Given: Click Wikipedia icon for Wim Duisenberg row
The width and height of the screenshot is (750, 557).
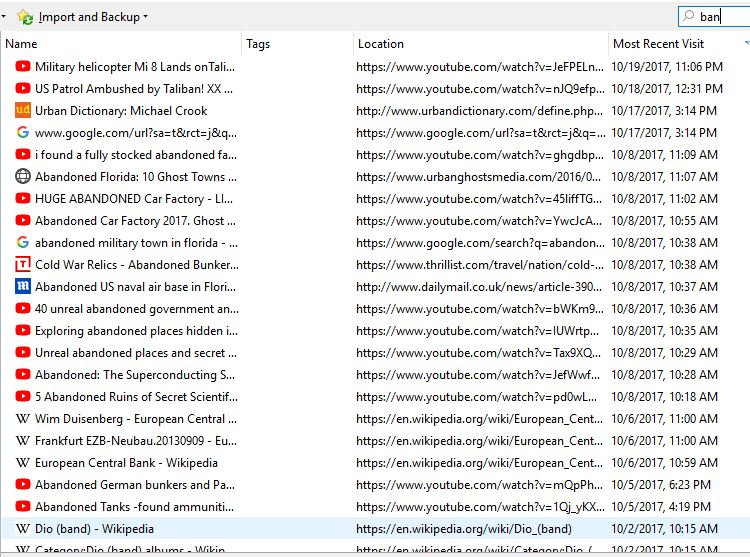Looking at the screenshot, I should coord(22,419).
